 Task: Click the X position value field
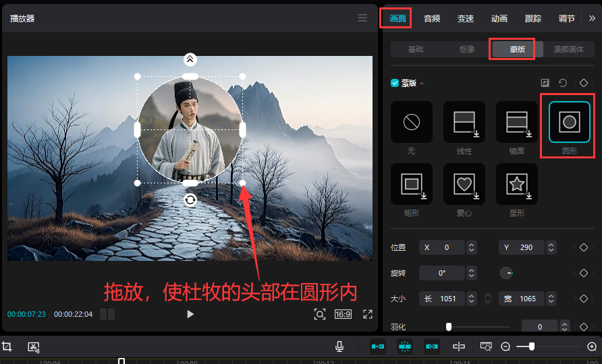click(442, 247)
